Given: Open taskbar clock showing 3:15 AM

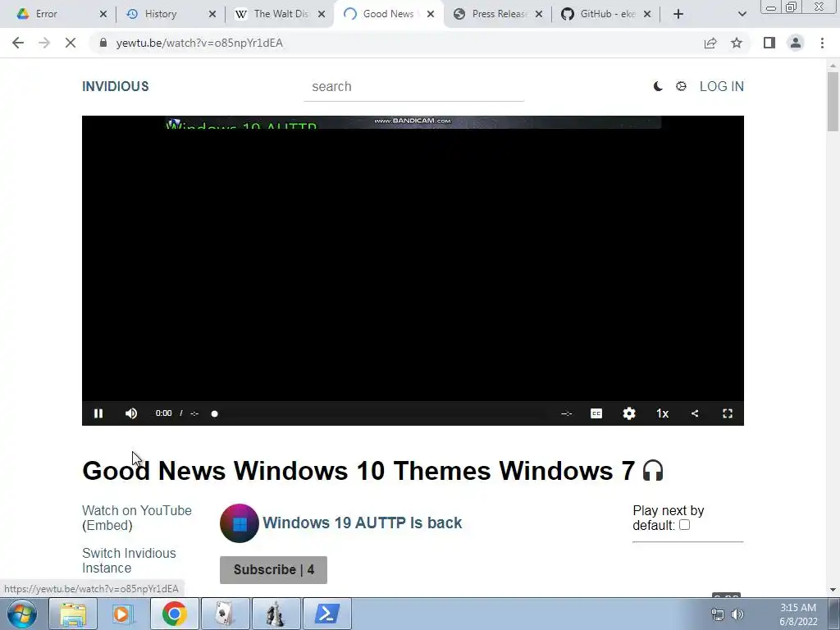Looking at the screenshot, I should tap(798, 614).
